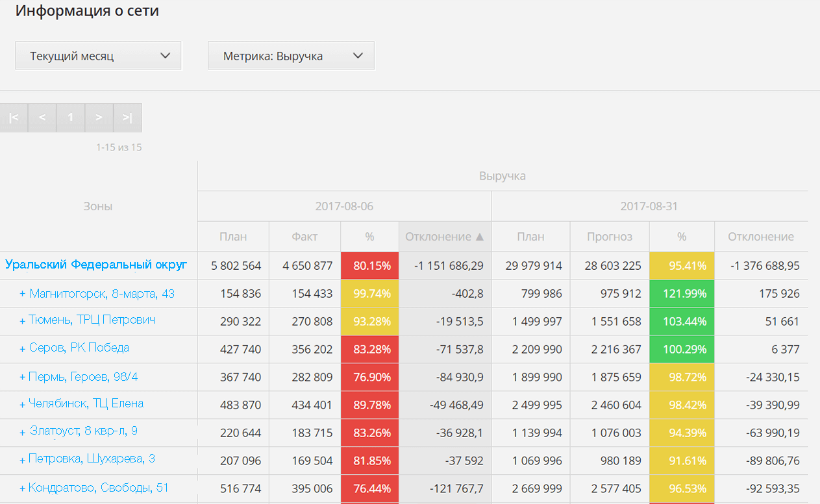
Task: Click the yellow 93.28% cell
Action: tap(369, 321)
